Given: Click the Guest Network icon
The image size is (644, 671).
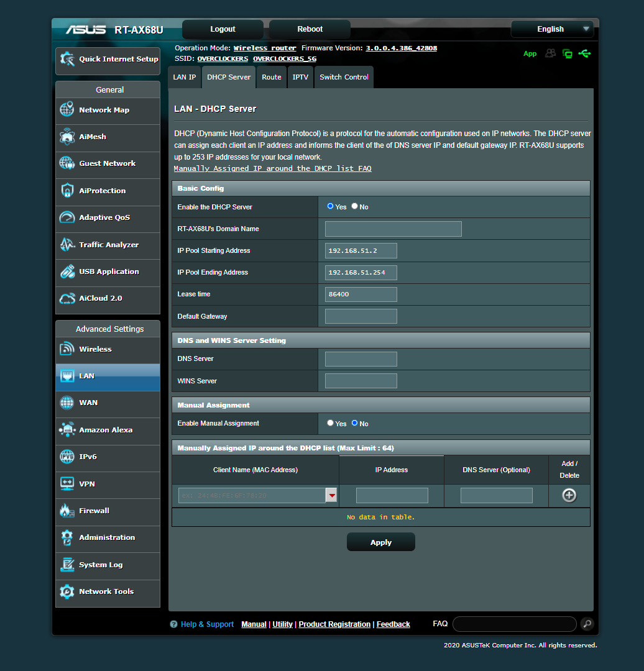Looking at the screenshot, I should pyautogui.click(x=67, y=163).
